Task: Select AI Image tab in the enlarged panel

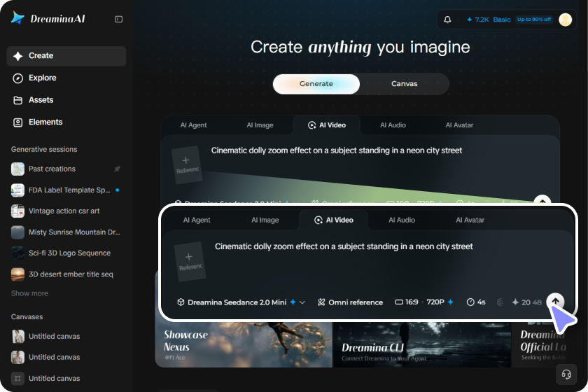Action: (x=265, y=220)
